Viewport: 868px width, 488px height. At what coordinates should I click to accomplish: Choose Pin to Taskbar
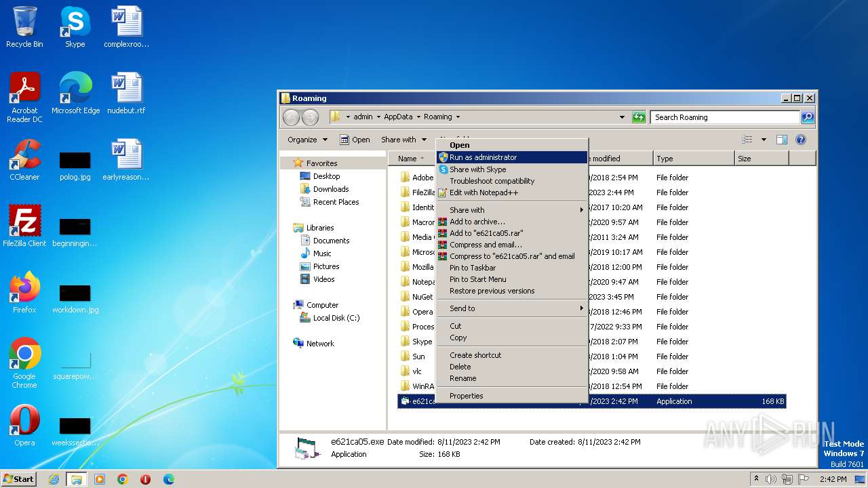coord(512,268)
